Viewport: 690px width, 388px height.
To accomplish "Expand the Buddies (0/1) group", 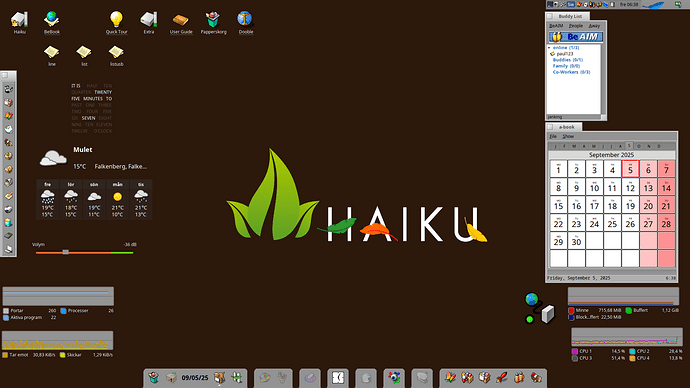I will point(568,60).
